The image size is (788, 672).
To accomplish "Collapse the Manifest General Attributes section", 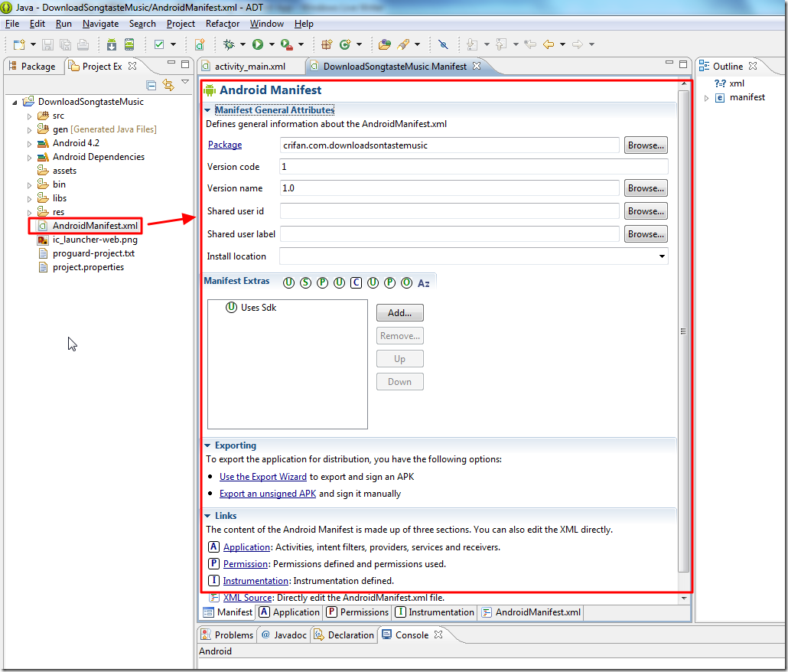I will tap(207, 110).
